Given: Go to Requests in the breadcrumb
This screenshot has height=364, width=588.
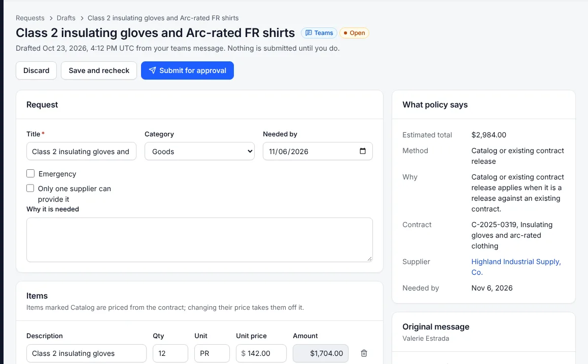Looking at the screenshot, I should tap(30, 18).
